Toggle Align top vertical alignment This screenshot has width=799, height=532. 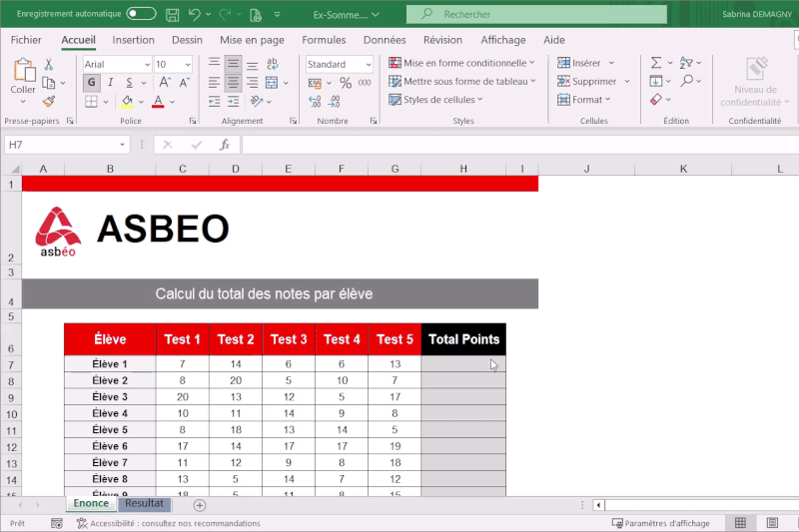tap(214, 64)
